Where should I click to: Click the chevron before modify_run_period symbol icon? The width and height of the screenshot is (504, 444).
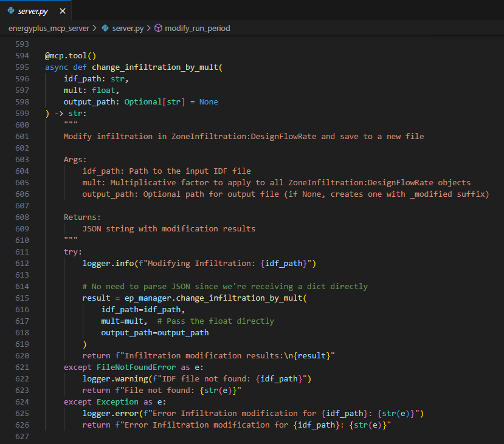(149, 28)
